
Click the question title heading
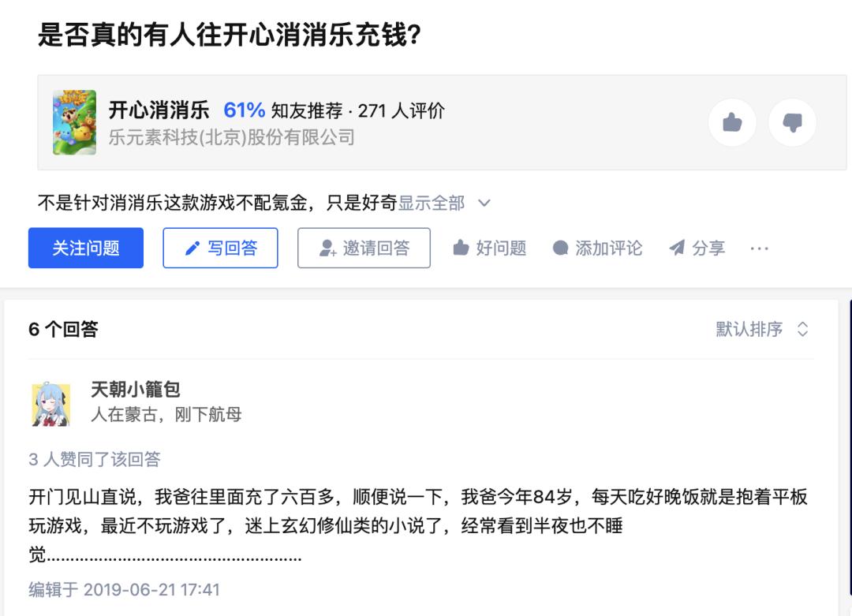point(230,36)
